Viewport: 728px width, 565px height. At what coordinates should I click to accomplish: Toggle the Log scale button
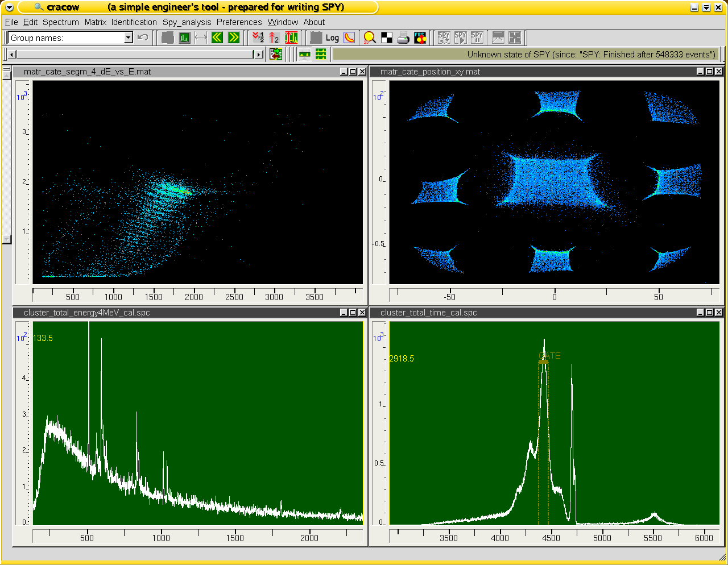point(332,38)
